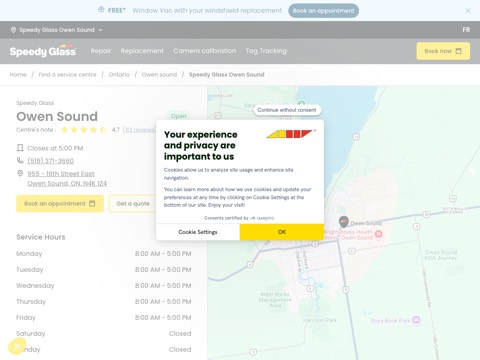The width and height of the screenshot is (480, 360).
Task: Click Book an appointment yellow button
Action: [x=60, y=204]
